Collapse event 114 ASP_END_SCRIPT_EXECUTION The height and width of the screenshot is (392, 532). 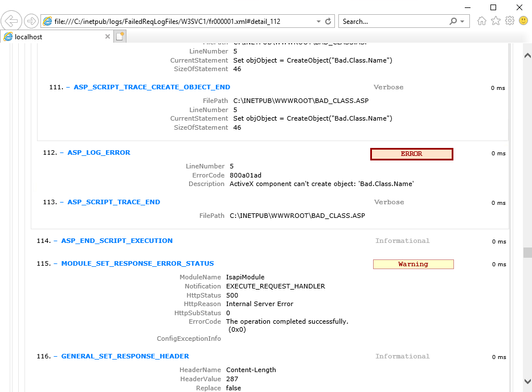pyautogui.click(x=56, y=241)
